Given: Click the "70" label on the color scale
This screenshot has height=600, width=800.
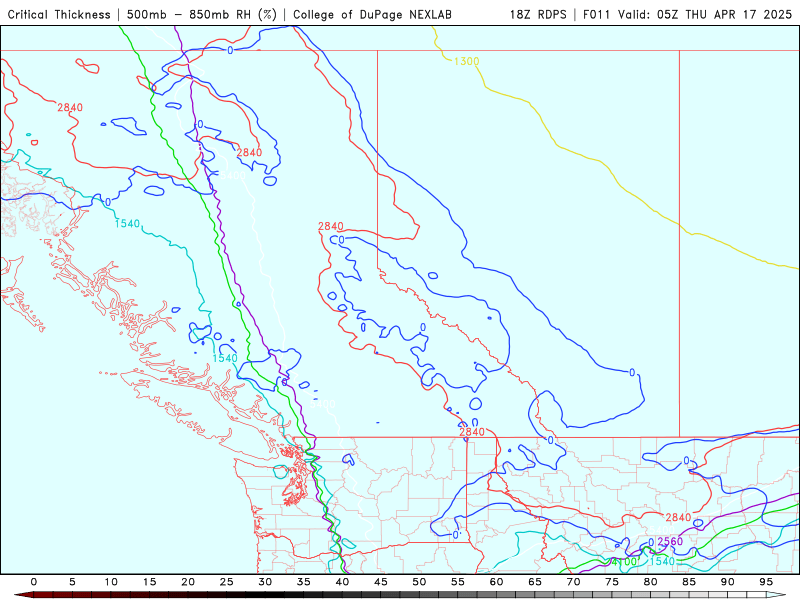Looking at the screenshot, I should [x=573, y=582].
